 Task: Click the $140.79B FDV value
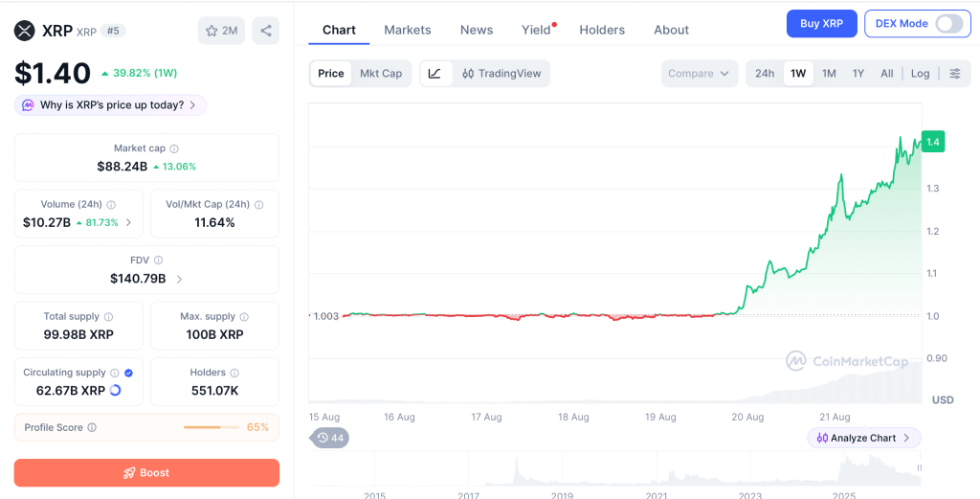point(138,279)
